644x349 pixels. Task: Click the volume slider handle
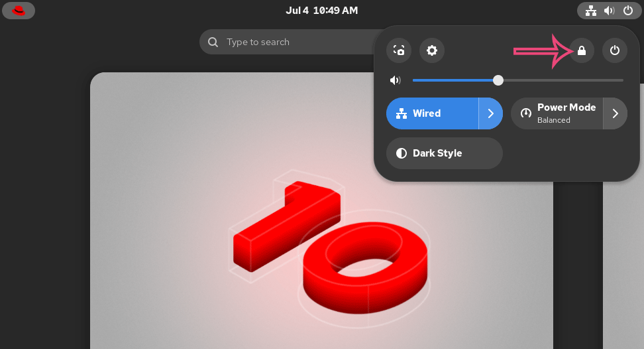(x=498, y=80)
